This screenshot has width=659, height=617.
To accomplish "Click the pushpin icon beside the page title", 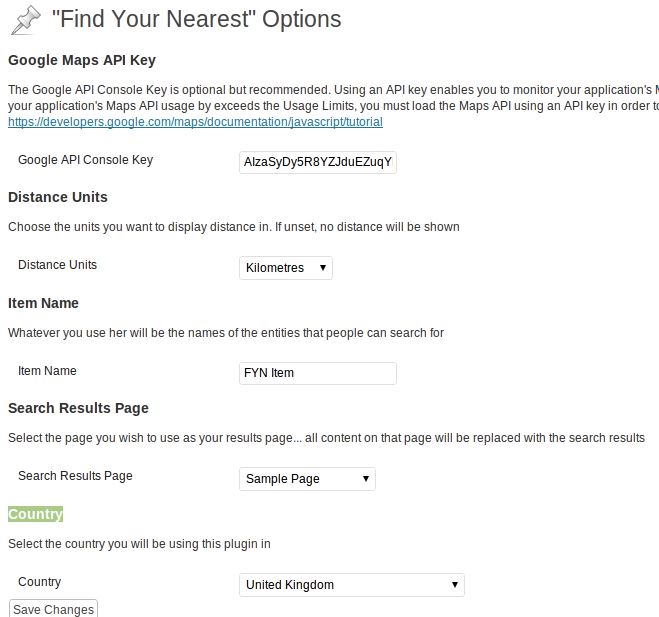I will pos(26,20).
